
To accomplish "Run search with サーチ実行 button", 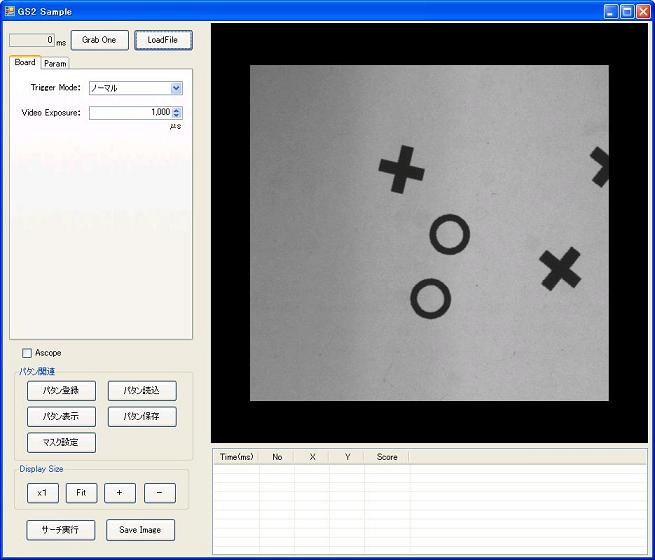I will tap(61, 530).
